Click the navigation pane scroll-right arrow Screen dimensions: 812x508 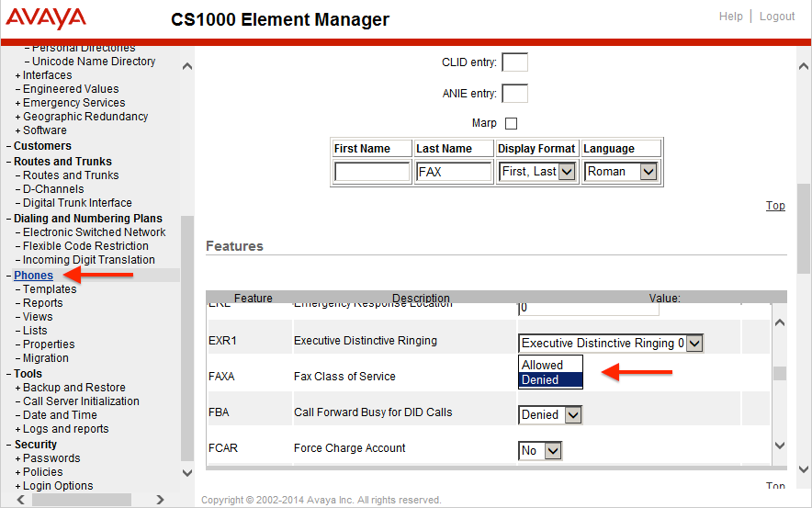[x=160, y=500]
